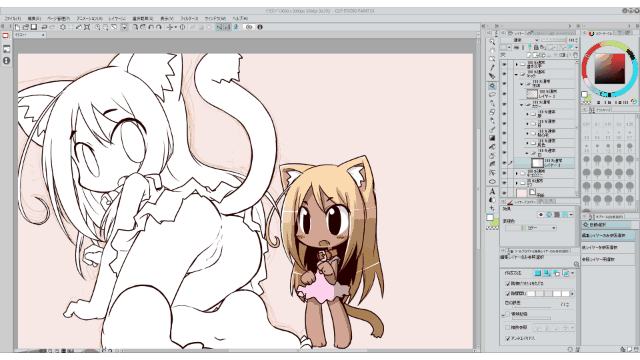
Task: Uncheck the 隙間閉じ checkbox
Action: 508,293
